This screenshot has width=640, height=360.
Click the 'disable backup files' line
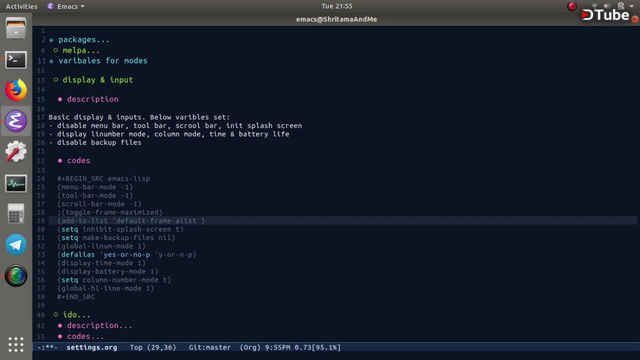point(95,142)
